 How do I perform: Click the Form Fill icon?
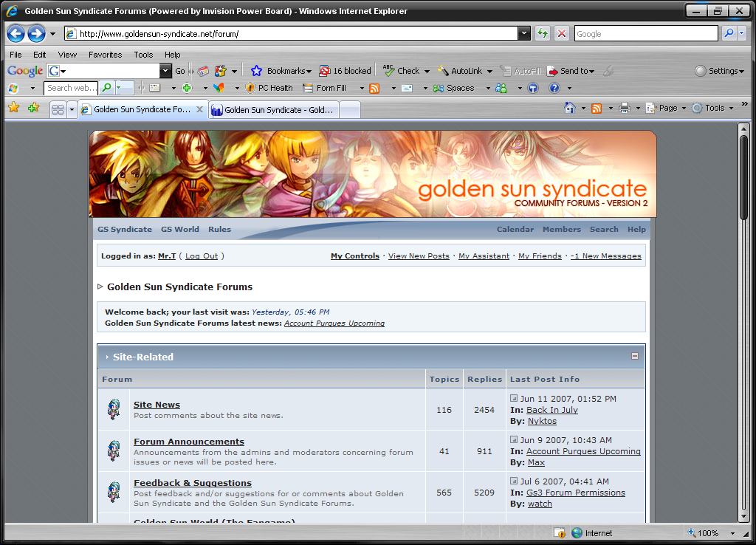click(x=308, y=88)
